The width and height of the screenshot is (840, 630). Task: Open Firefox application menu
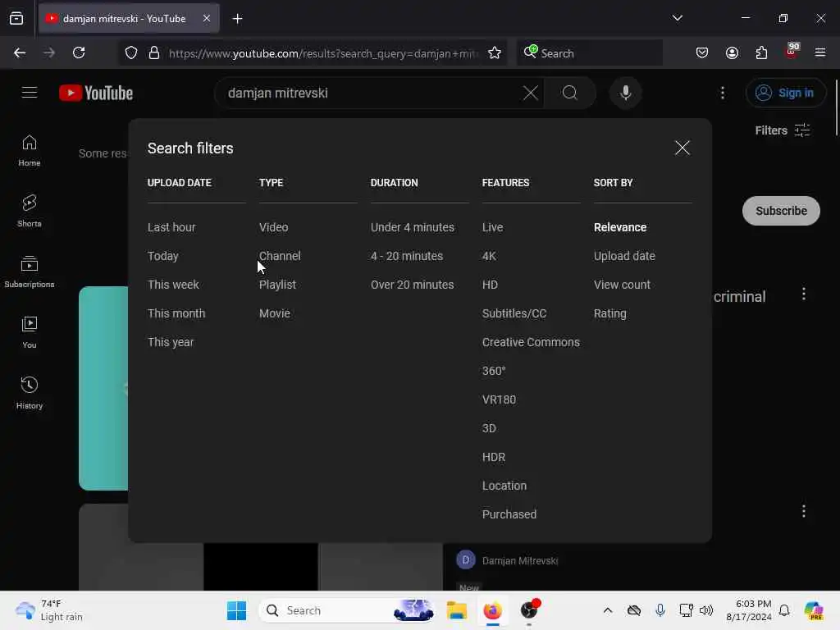click(820, 53)
